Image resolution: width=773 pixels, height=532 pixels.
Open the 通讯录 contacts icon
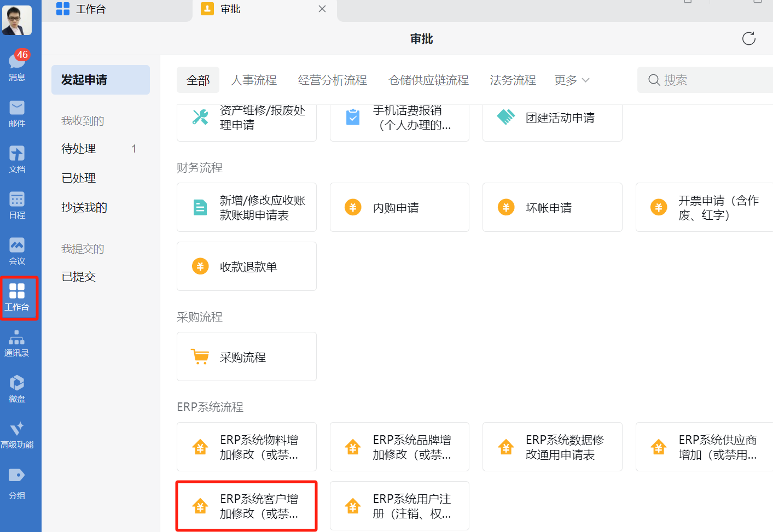coord(17,343)
